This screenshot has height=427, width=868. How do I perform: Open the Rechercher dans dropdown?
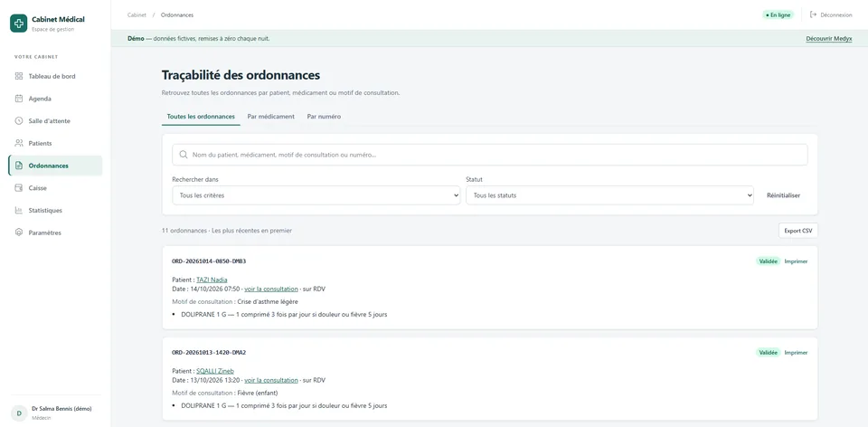pos(316,195)
